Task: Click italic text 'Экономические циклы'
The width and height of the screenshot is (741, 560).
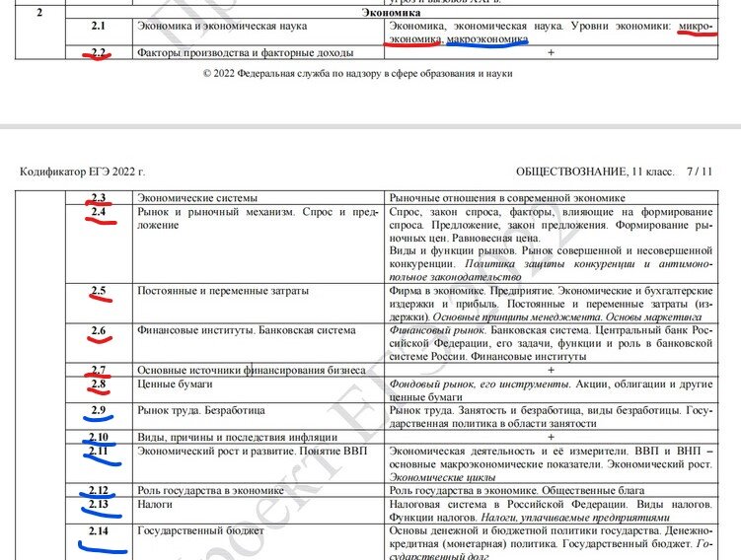Action: (x=442, y=477)
